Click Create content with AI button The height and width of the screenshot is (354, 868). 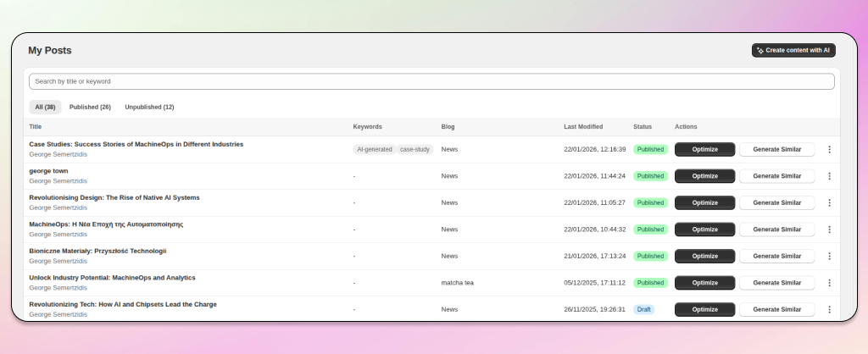(x=793, y=51)
